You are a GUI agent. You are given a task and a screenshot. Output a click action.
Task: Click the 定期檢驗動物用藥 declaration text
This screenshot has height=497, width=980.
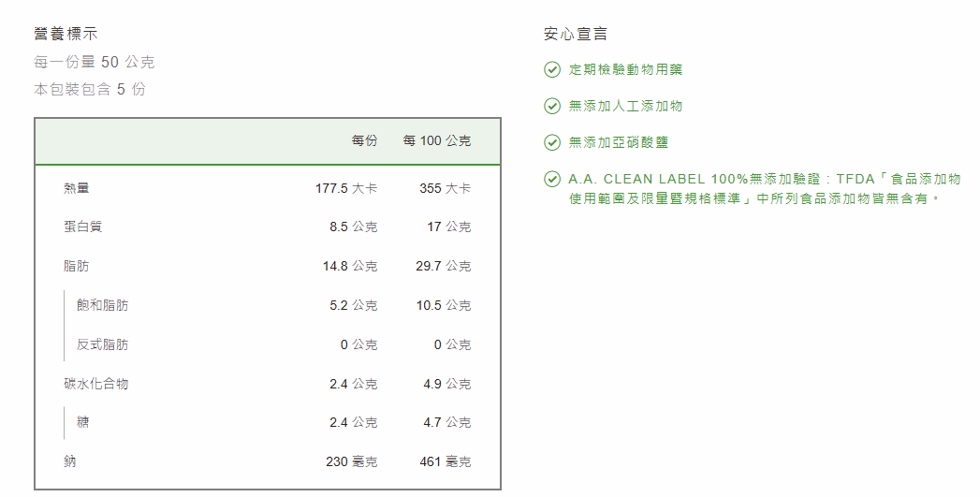(625, 69)
